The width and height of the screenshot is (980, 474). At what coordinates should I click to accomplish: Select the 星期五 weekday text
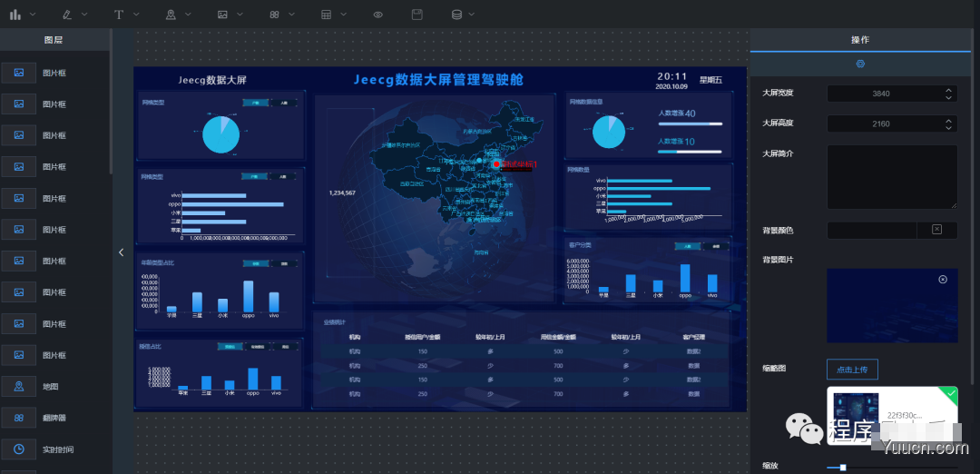tap(710, 79)
